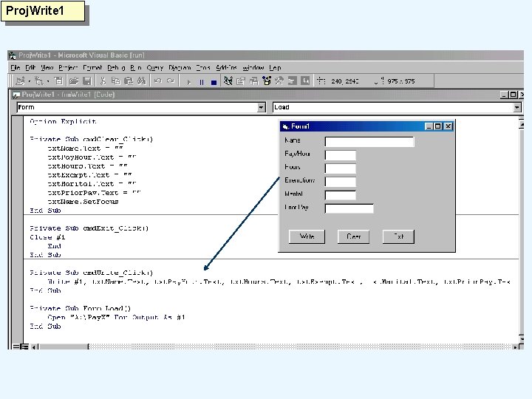
Task: Click the Add Standard EXE Project icon
Action: [20, 81]
